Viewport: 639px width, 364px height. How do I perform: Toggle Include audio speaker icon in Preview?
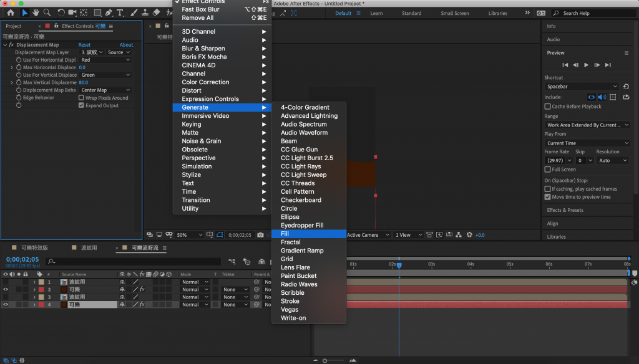[602, 97]
